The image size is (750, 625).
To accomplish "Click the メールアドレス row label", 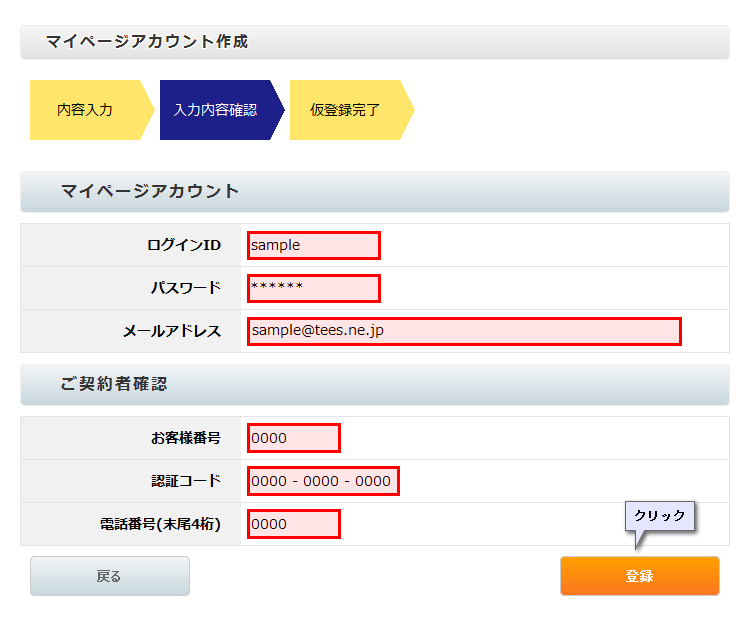I will 171,331.
